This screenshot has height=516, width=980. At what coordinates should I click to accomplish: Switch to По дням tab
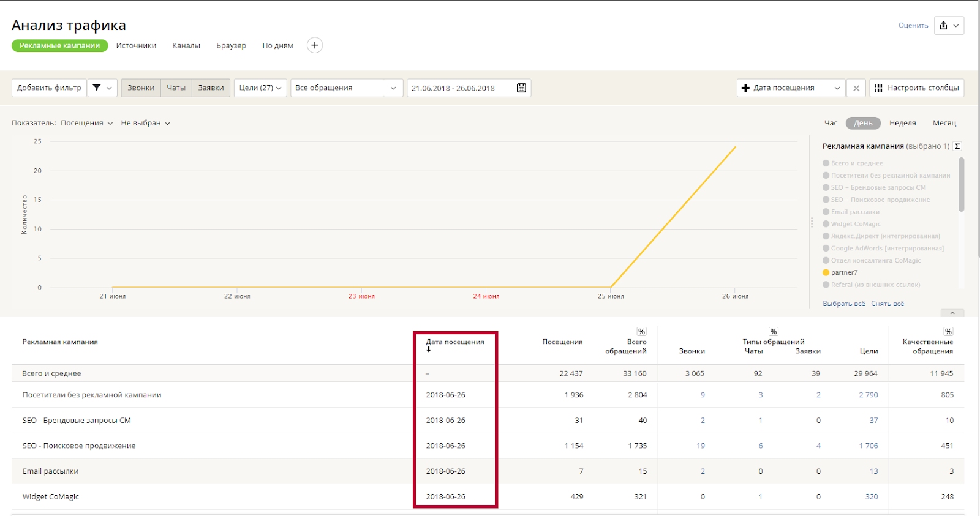(x=277, y=45)
